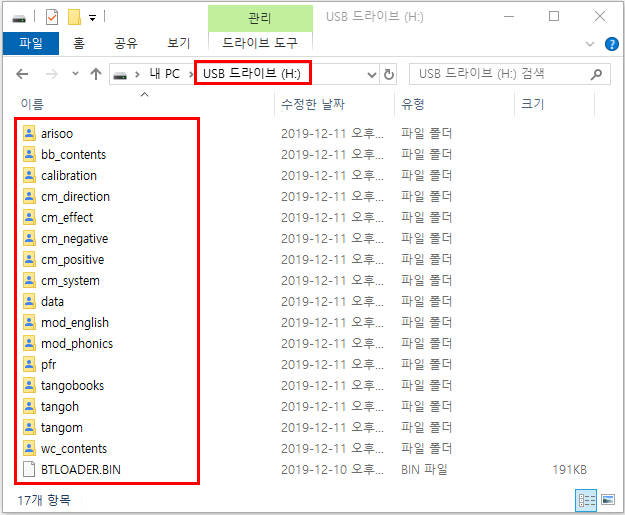Click the drive icon in title bar
This screenshot has width=625, height=515.
19,18
